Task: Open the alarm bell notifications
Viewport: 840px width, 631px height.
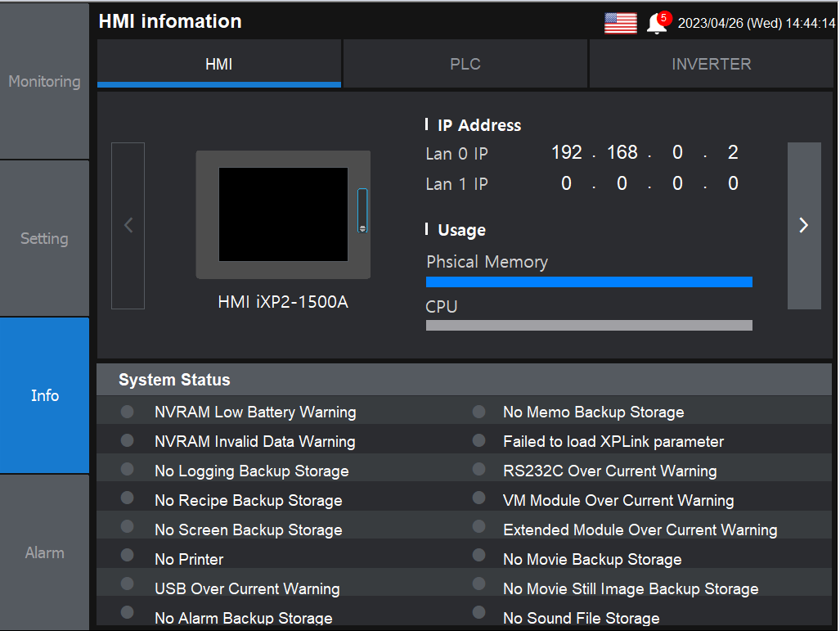Action: point(658,23)
